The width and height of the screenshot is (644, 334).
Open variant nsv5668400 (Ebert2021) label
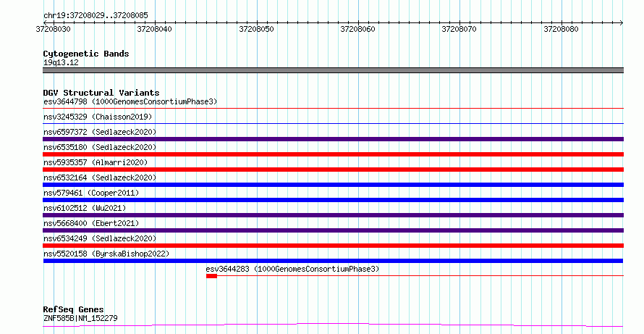click(91, 223)
